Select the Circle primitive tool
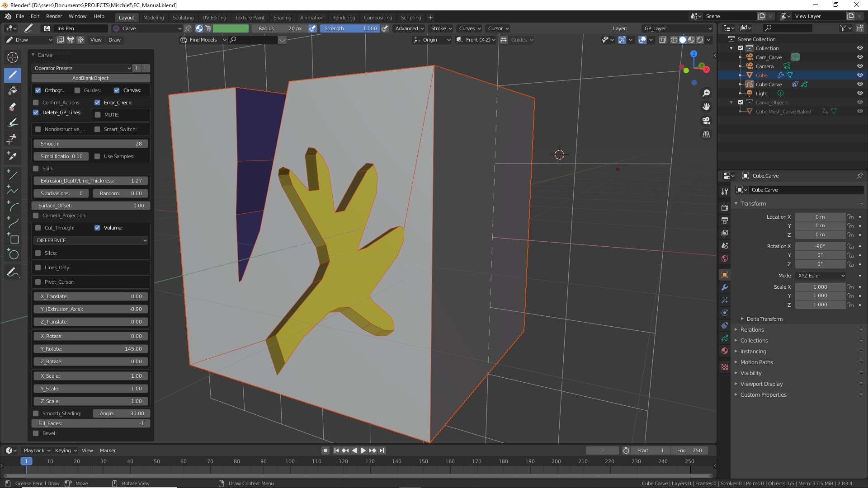 pos(13,254)
